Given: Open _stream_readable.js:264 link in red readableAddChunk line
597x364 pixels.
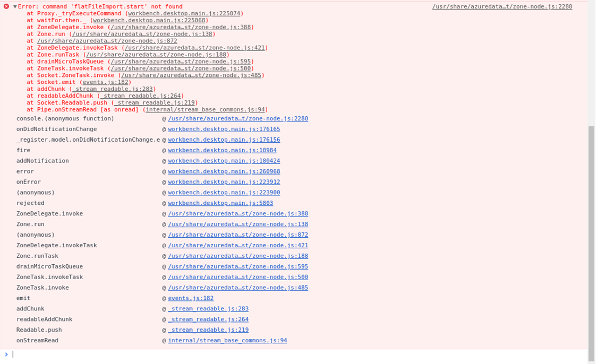Looking at the screenshot, I should (141, 96).
